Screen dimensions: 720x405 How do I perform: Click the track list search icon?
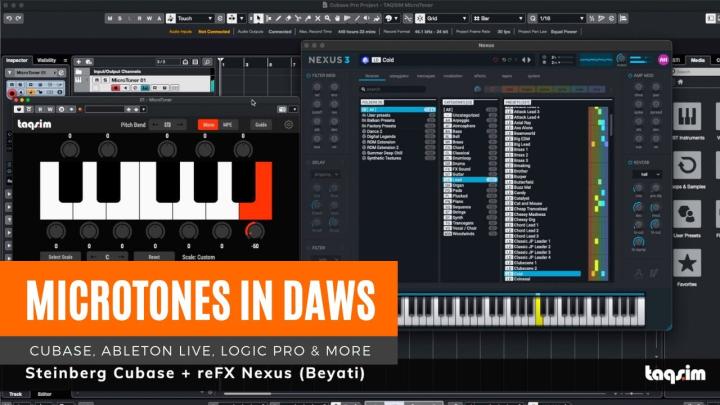pyautogui.click(x=208, y=62)
